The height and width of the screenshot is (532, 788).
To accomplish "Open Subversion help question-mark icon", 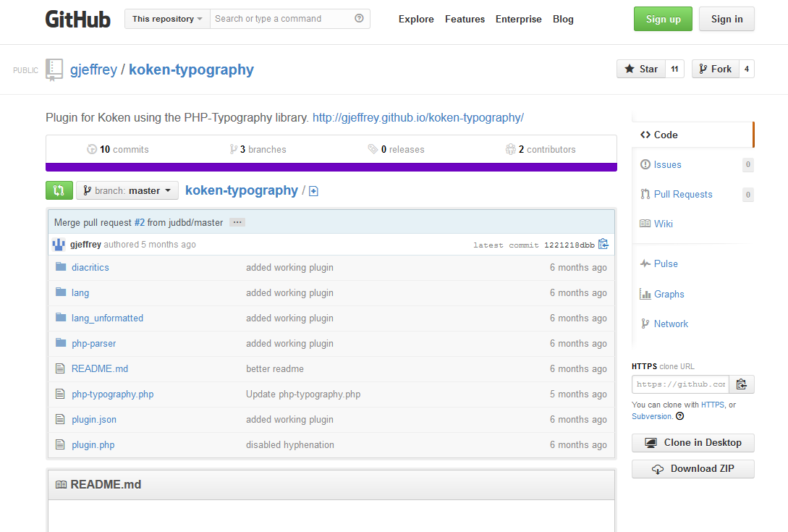I will [680, 416].
